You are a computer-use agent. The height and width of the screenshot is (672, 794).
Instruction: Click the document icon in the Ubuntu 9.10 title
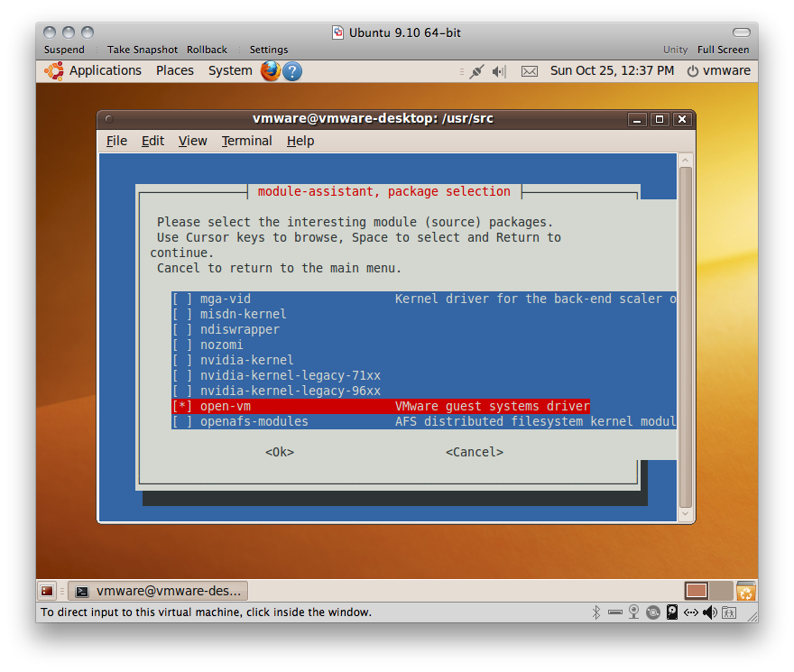337,32
